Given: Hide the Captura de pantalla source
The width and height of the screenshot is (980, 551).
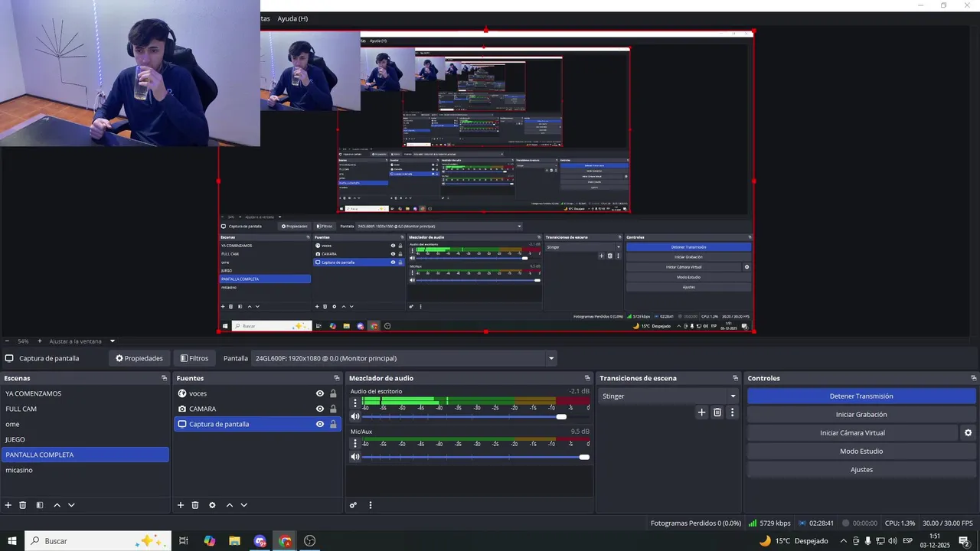Looking at the screenshot, I should tap(320, 424).
